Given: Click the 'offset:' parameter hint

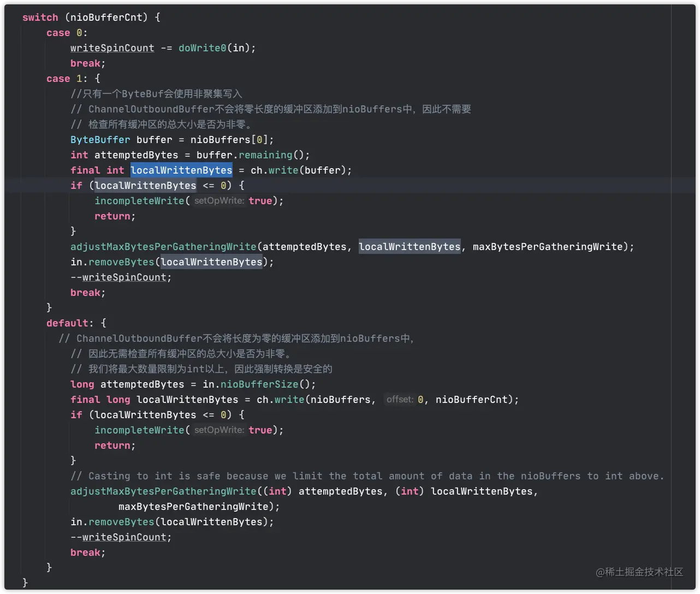Looking at the screenshot, I should [x=400, y=400].
